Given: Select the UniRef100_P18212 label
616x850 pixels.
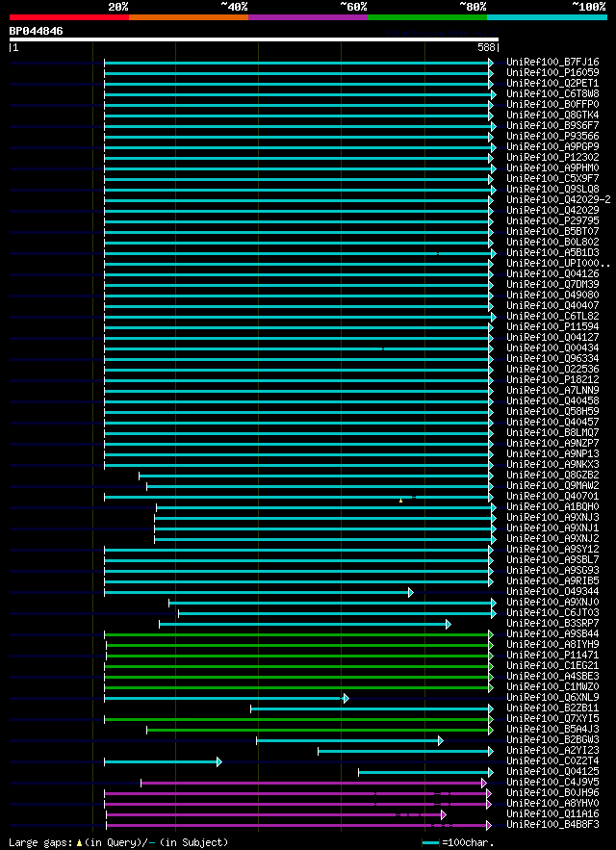Looking at the screenshot, I should tap(552, 380).
